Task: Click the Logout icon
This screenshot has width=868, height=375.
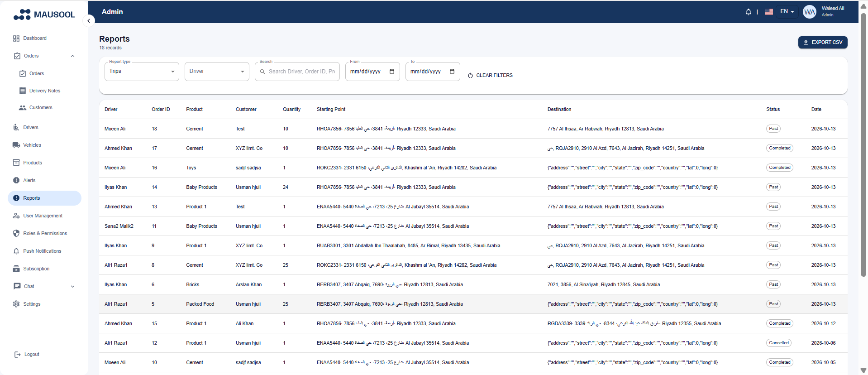Action: click(17, 354)
